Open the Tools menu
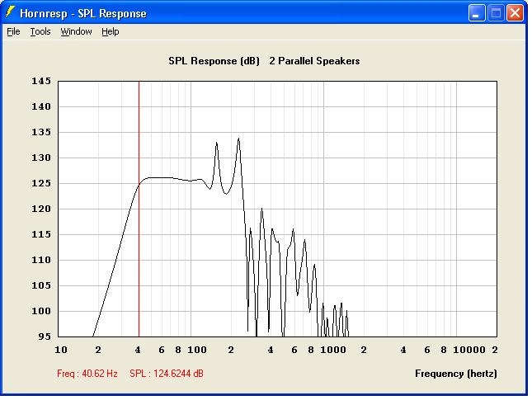This screenshot has width=532, height=400. 40,31
